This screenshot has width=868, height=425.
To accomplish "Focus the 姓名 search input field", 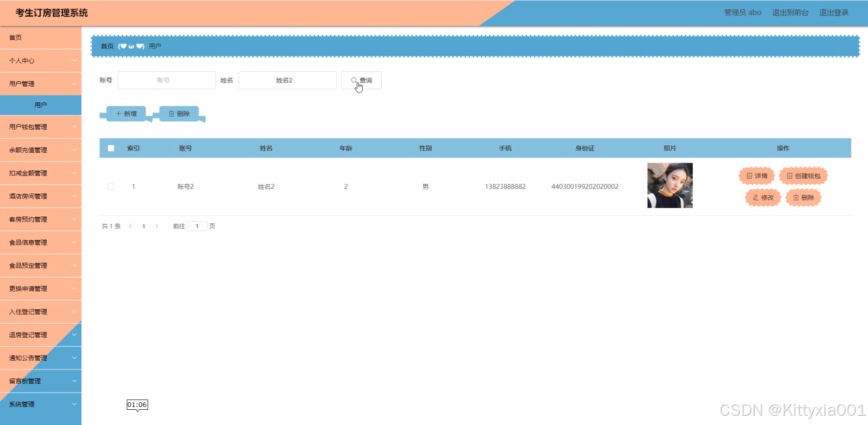I will pyautogui.click(x=287, y=80).
